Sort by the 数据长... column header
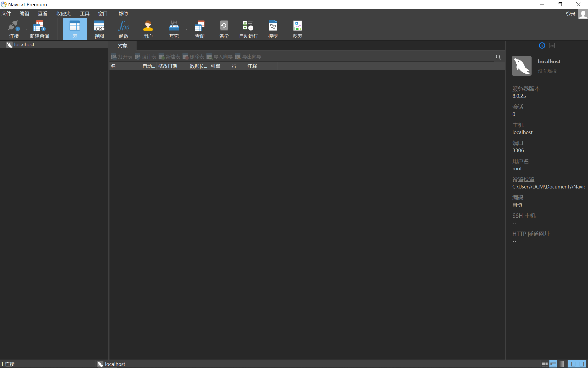Screen dimensions: 588x368 [199, 66]
